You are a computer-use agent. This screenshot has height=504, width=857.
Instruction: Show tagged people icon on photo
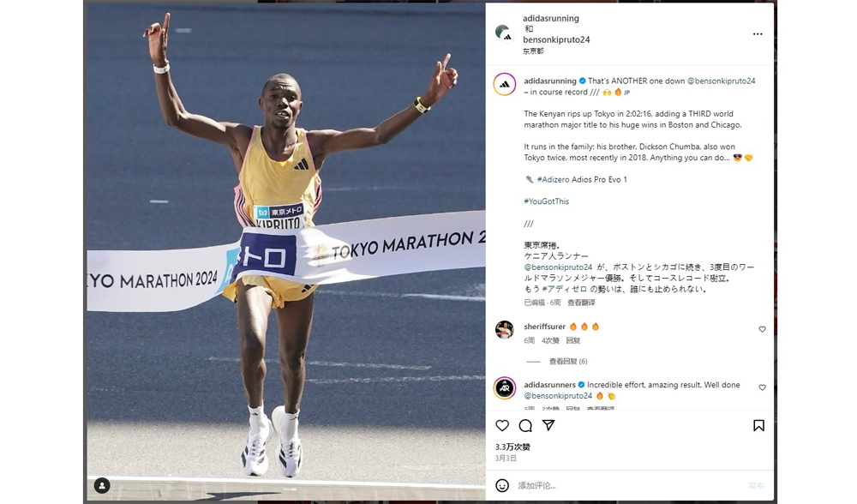(x=102, y=485)
